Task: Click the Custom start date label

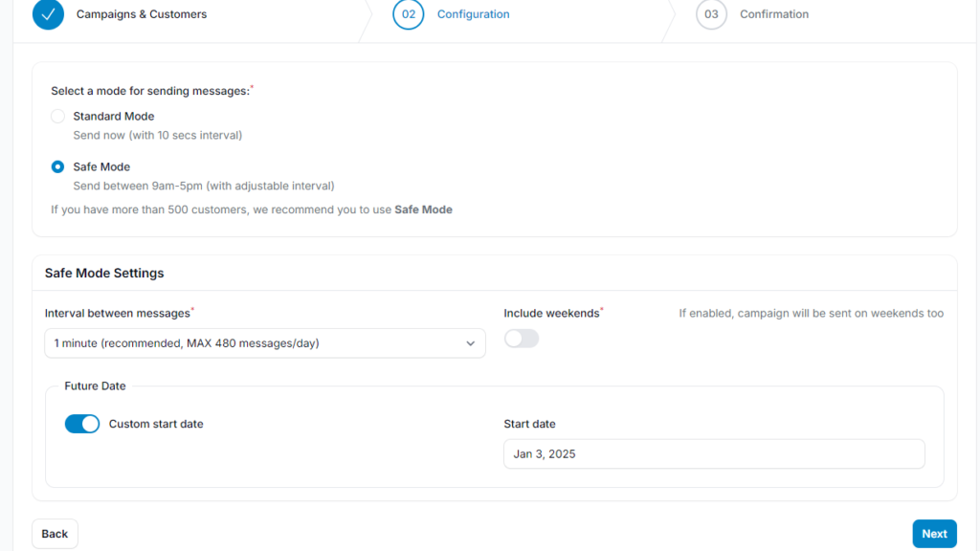Action: 156,424
